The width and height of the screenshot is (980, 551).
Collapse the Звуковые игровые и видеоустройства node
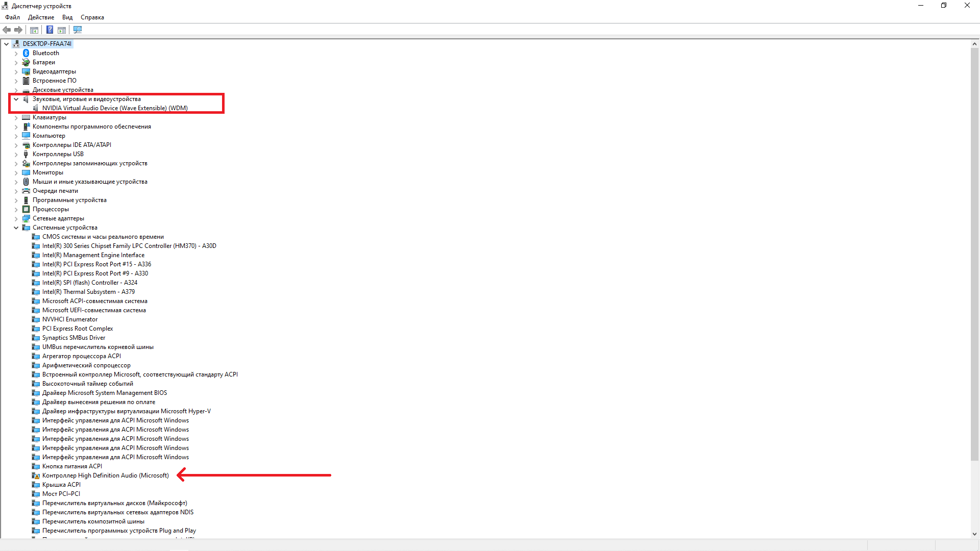(x=15, y=99)
